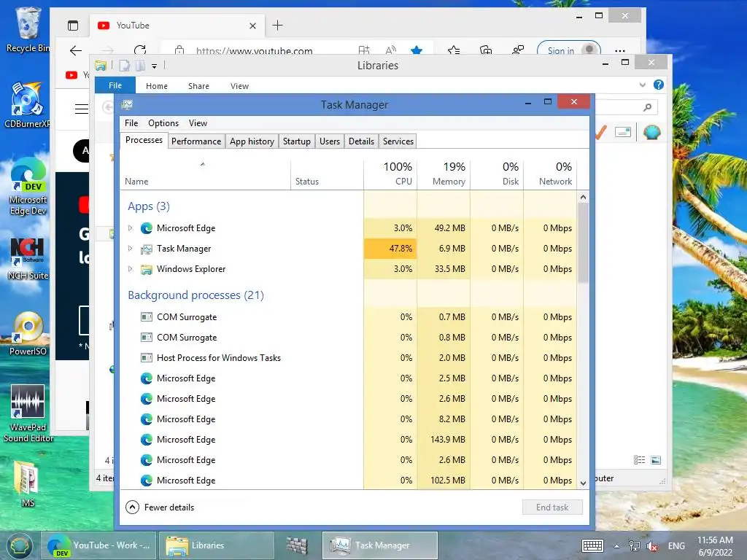Expand the Libraries ribbon chevron
This screenshot has height=560, width=747.
coord(642,85)
